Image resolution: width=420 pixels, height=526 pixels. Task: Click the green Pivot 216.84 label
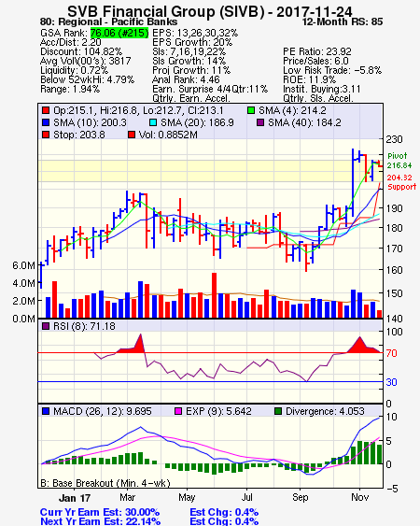coord(399,161)
